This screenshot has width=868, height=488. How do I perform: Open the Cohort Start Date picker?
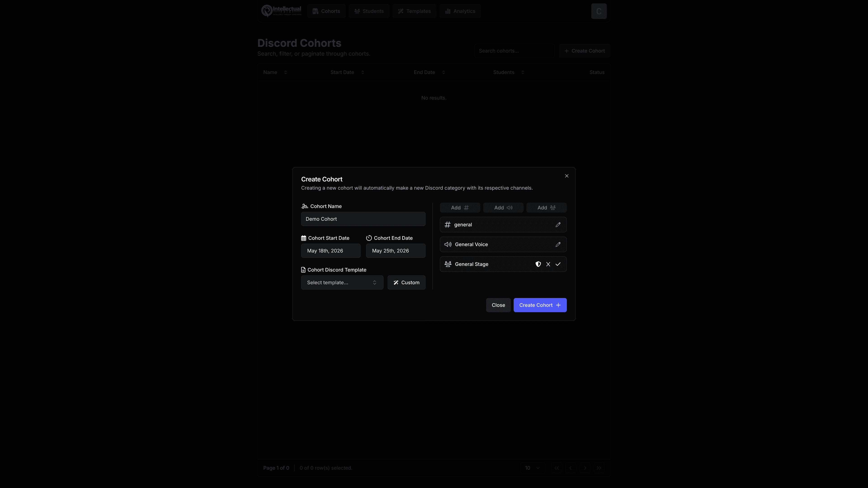pyautogui.click(x=330, y=251)
